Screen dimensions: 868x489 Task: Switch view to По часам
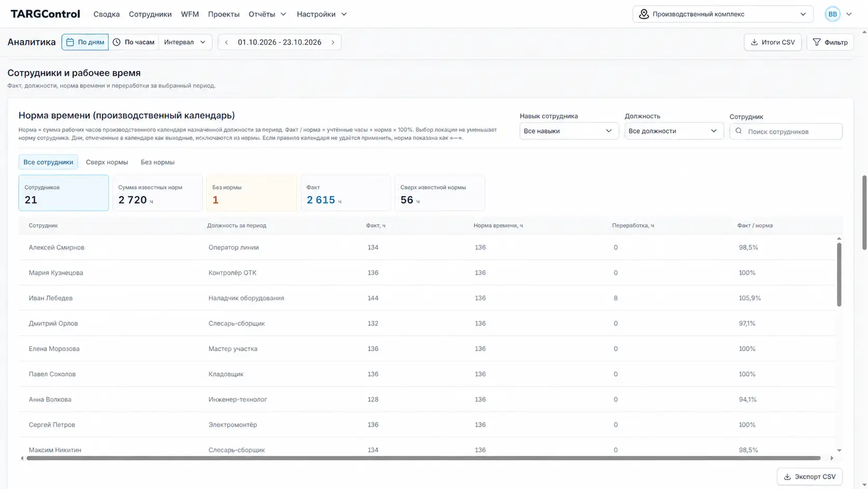(133, 42)
